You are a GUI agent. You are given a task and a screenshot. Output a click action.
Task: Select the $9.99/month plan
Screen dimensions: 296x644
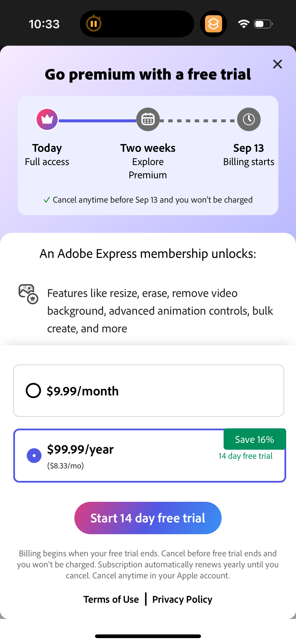pos(148,391)
